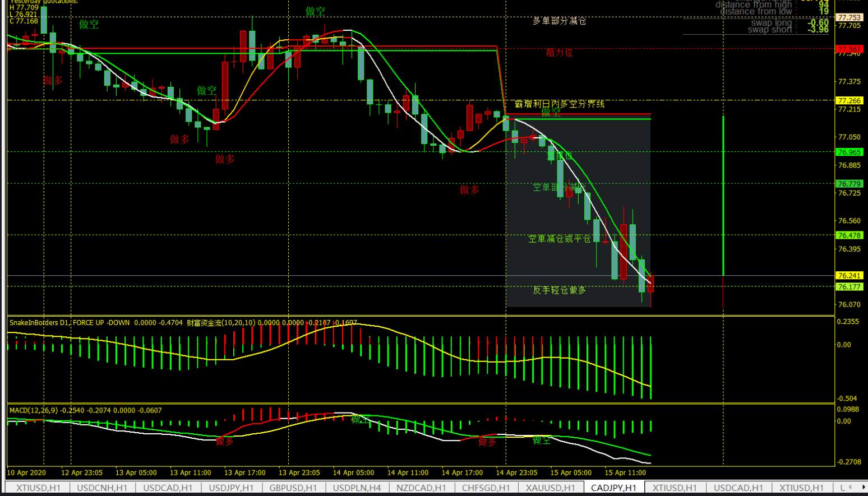The width and height of the screenshot is (868, 496).
Task: Click the 'swap short' value -3.96
Action: click(x=818, y=30)
